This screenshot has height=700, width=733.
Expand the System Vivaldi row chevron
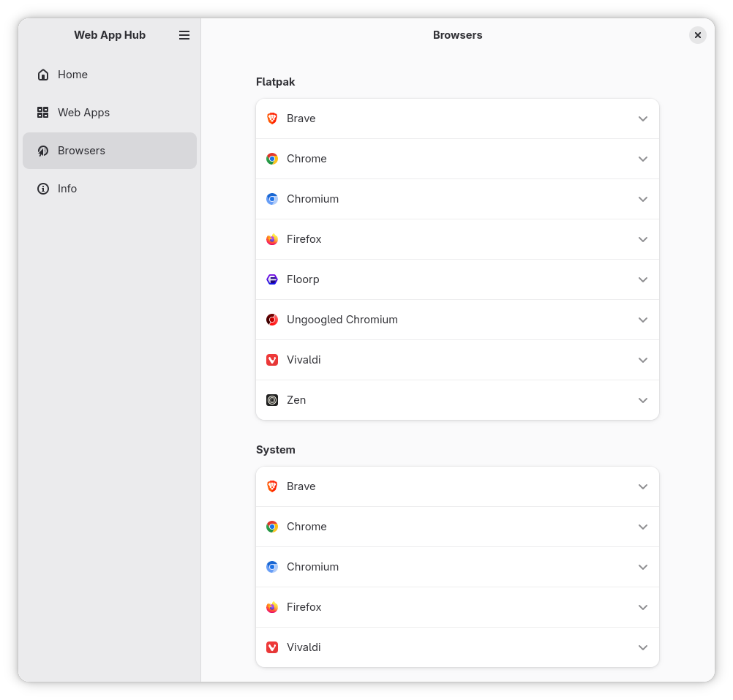click(643, 647)
